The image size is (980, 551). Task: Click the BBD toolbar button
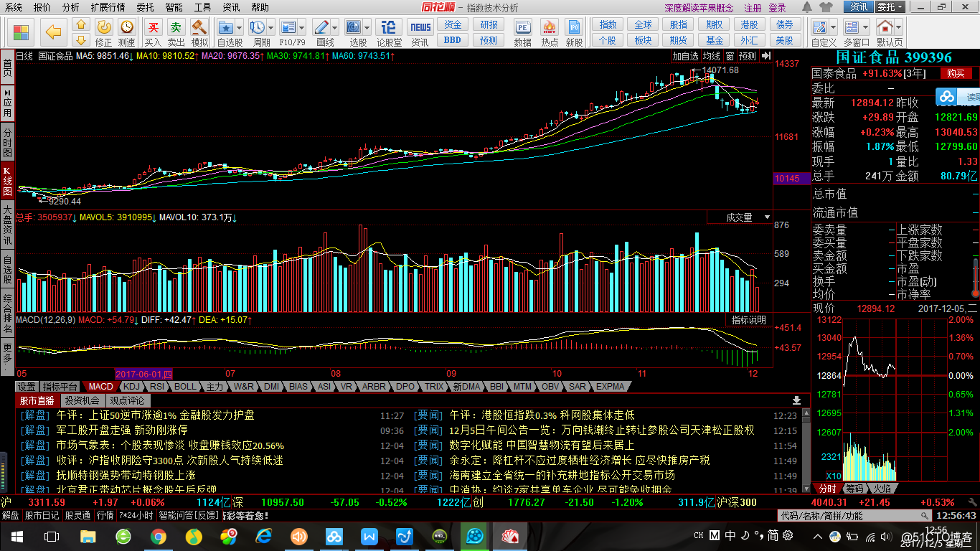[x=453, y=40]
